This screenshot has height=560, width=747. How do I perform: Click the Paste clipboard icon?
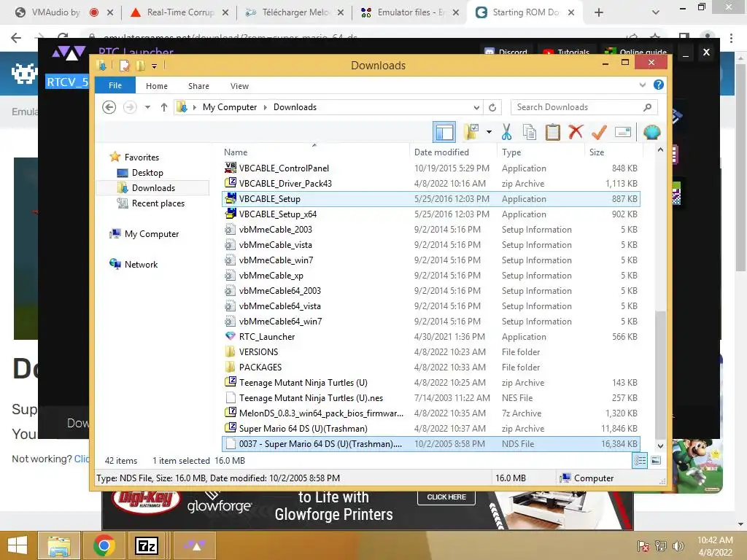(x=553, y=132)
